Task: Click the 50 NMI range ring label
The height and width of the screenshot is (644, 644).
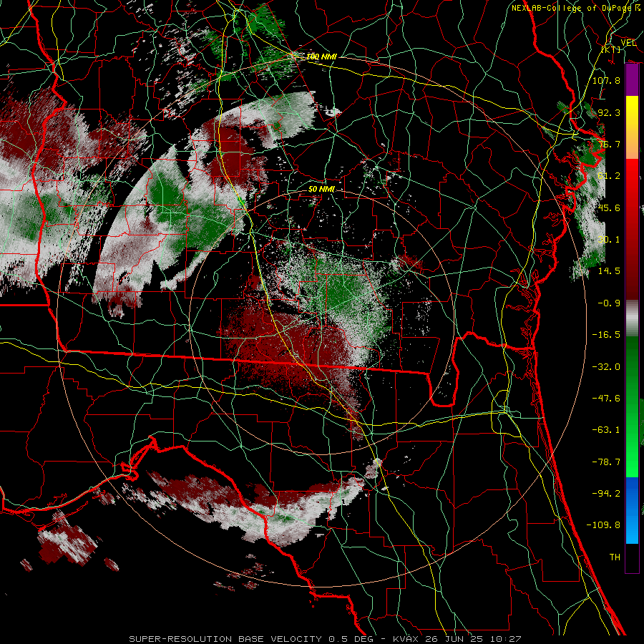Action: tap(321, 190)
